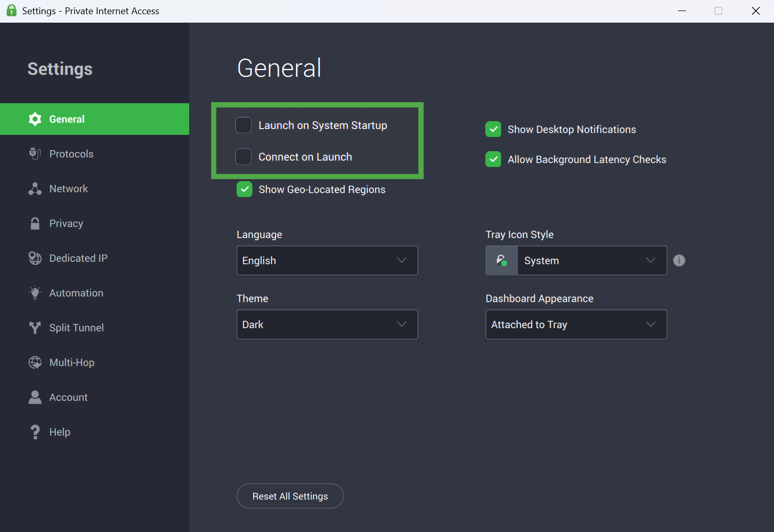Viewport: 774px width, 532px height.
Task: Click the Settings sidebar heading
Action: tap(60, 69)
